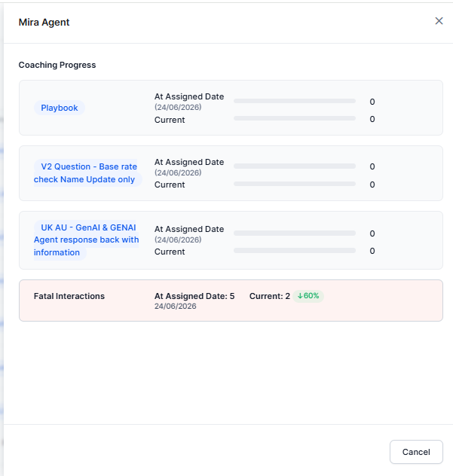Click V2 Question At Assigned Date progress bar
The width and height of the screenshot is (453, 476).
pyautogui.click(x=295, y=166)
